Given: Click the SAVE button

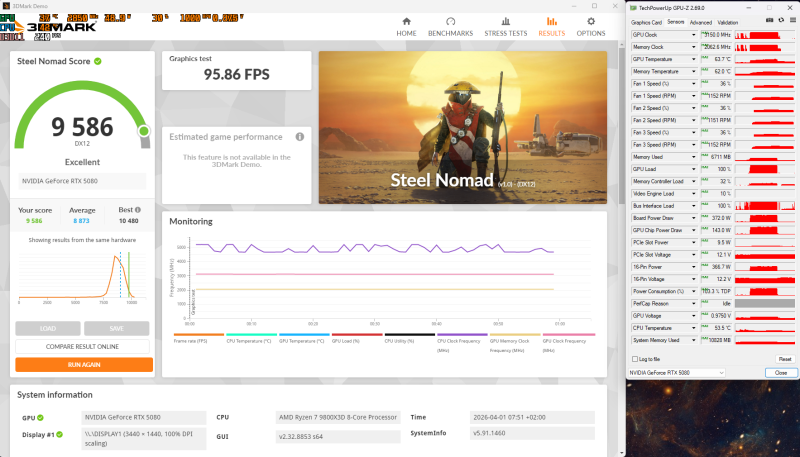Looking at the screenshot, I should 116,328.
